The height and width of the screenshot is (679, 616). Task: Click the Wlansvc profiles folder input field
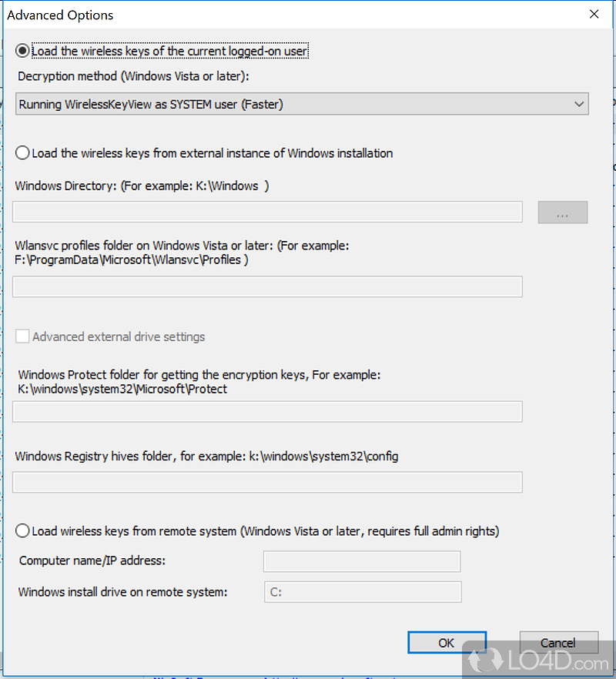[x=267, y=287]
